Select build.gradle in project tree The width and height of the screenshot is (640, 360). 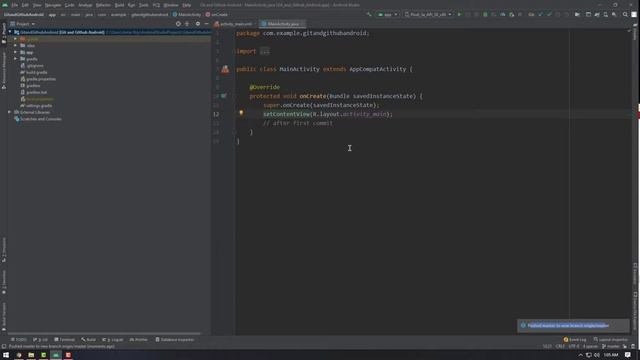(34, 72)
